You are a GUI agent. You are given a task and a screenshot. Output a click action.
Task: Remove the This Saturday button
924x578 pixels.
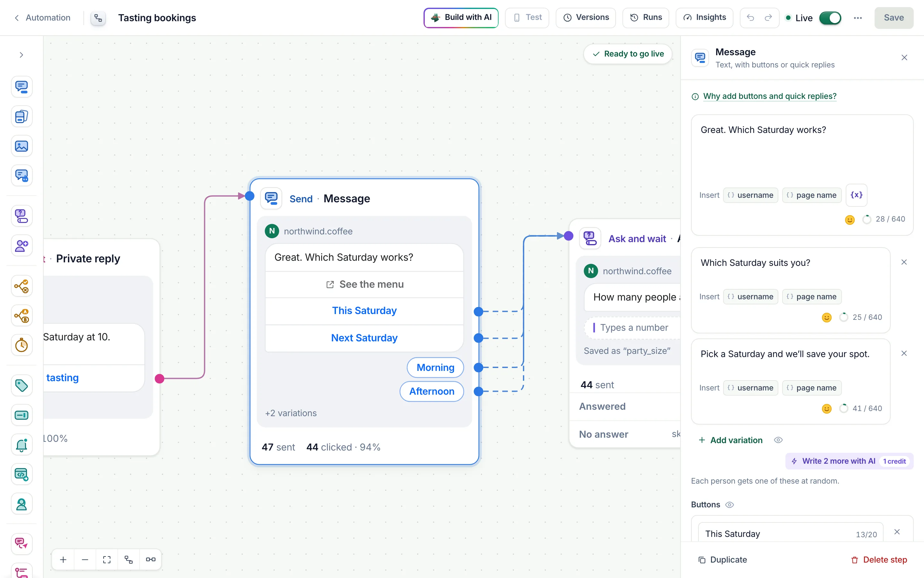tap(897, 532)
